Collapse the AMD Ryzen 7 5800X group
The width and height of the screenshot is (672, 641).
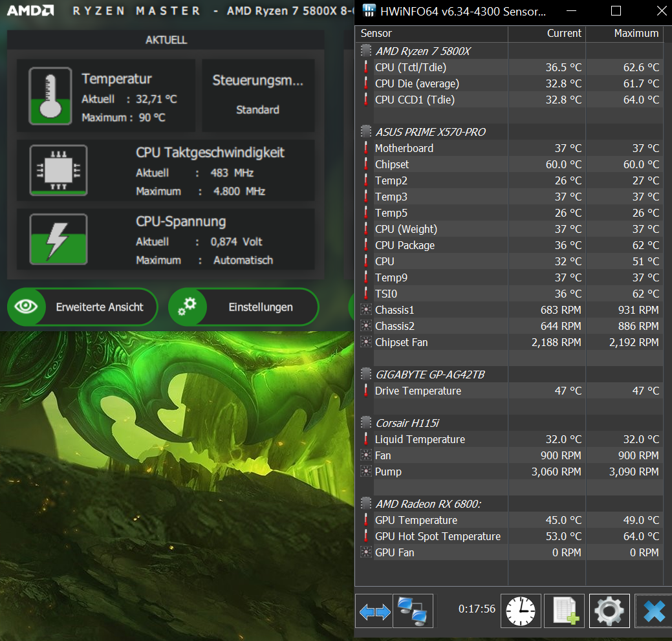tap(366, 51)
